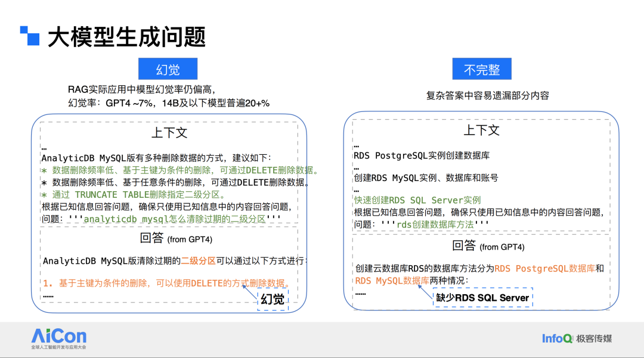
Task: Select the text 复杂答案中容易遗漏部分内容
Action: [x=488, y=95]
